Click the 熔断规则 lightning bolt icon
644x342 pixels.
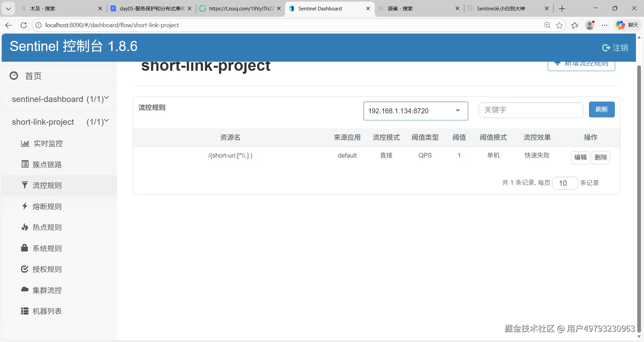[x=25, y=206]
